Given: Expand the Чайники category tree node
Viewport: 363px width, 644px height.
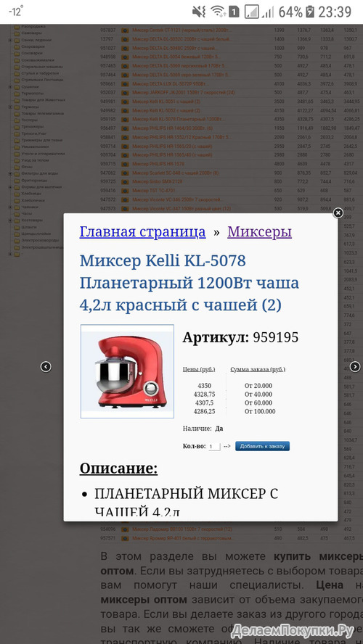Looking at the screenshot, I should (10, 207).
